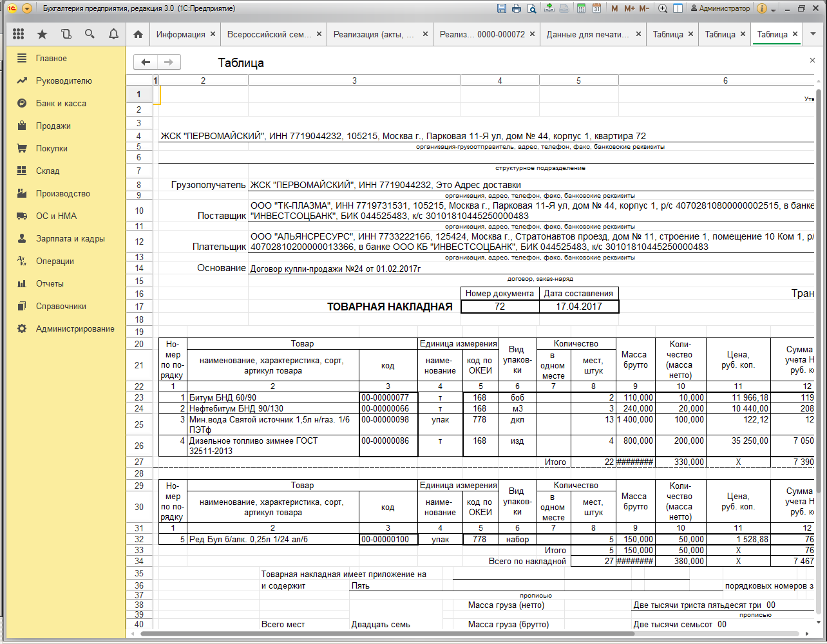Open the Операции section
827x644 pixels.
pos(55,261)
